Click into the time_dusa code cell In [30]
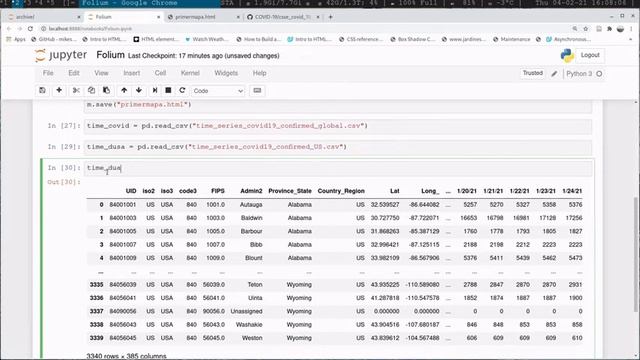Image resolution: width=640 pixels, height=360 pixels. pos(338,168)
